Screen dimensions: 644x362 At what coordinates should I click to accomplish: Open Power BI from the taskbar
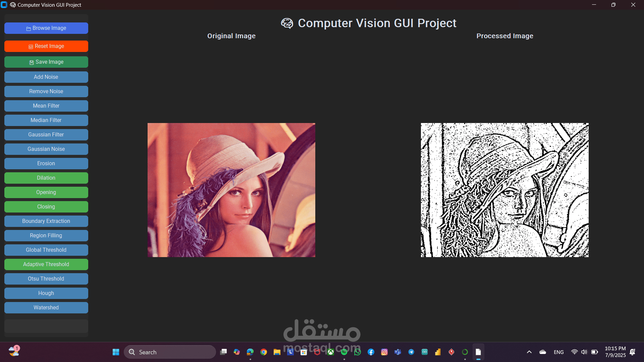438,352
